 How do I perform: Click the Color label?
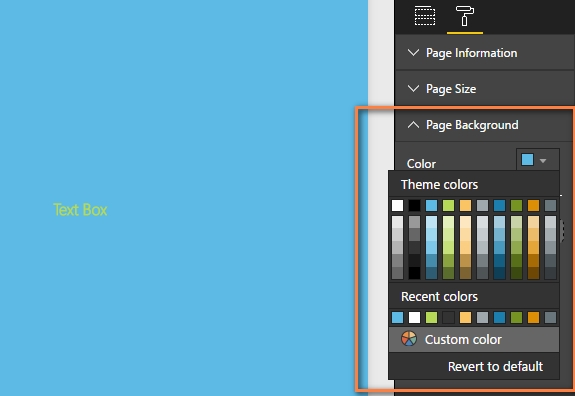coord(421,164)
